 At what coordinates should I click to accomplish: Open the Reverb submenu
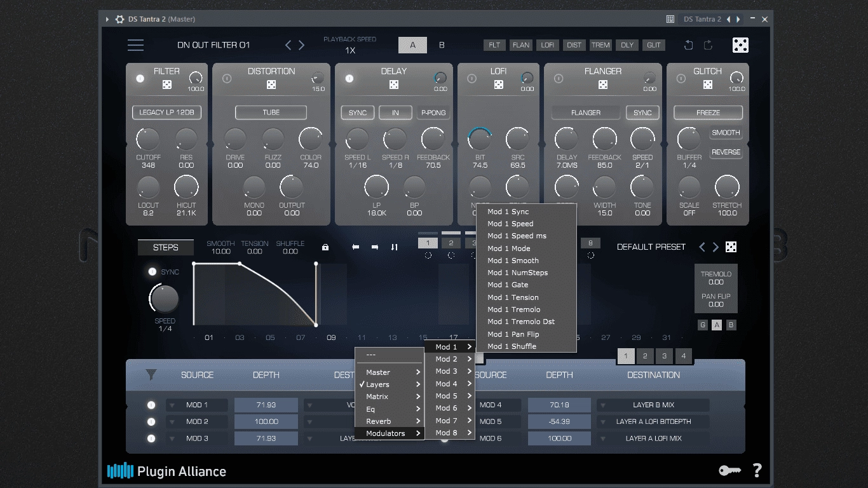point(390,421)
